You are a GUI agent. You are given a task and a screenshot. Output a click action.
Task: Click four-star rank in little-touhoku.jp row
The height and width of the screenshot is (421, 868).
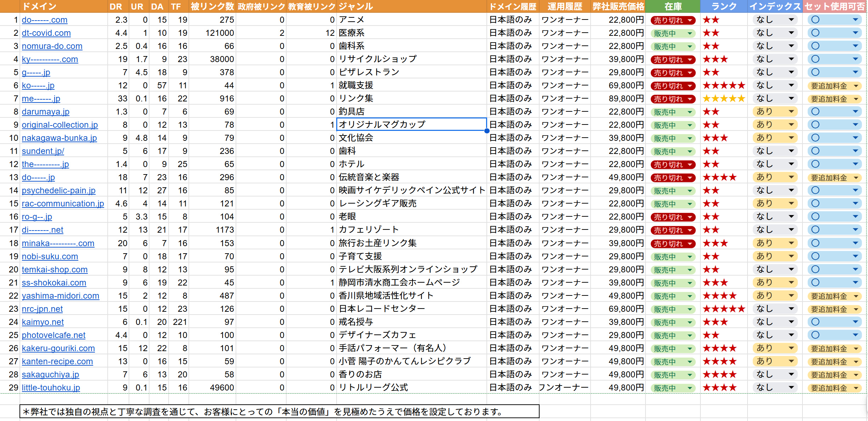pyautogui.click(x=719, y=388)
